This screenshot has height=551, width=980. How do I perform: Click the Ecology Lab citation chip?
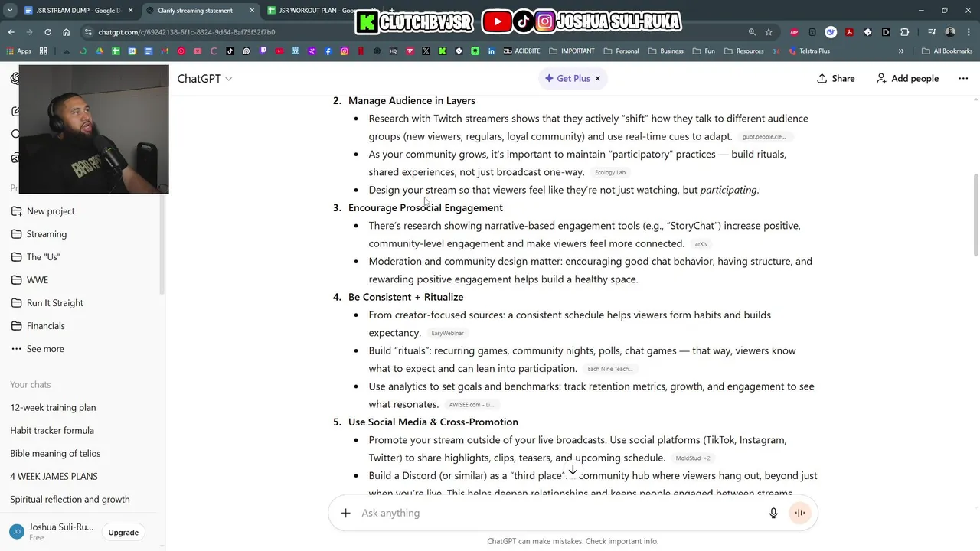tap(610, 173)
